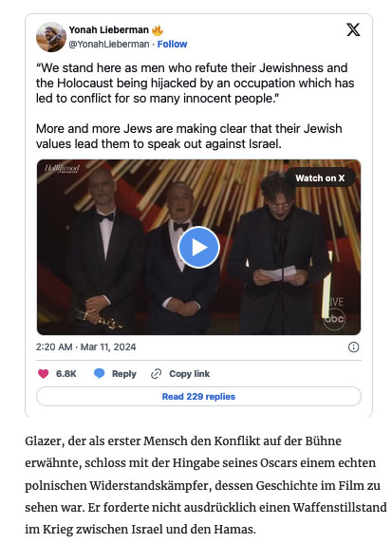Screen dimensions: 392x543
Task: Click the heart like icon
Action: (x=44, y=374)
